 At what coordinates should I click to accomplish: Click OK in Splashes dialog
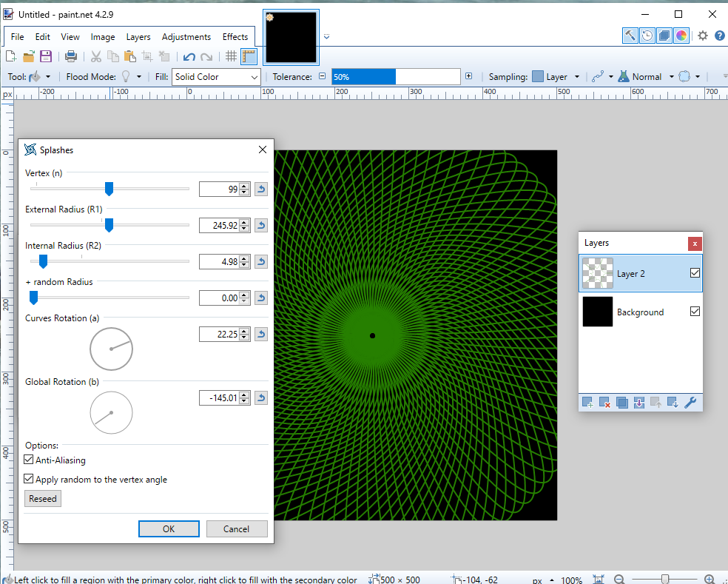click(x=169, y=528)
